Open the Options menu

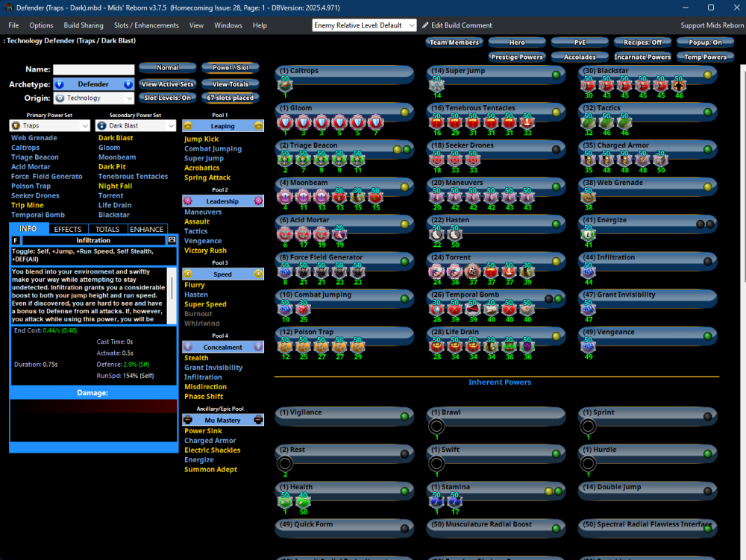(41, 25)
